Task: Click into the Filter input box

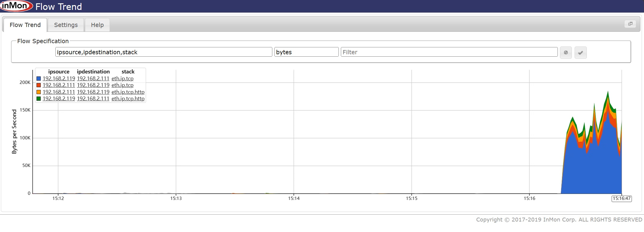Action: pos(449,52)
